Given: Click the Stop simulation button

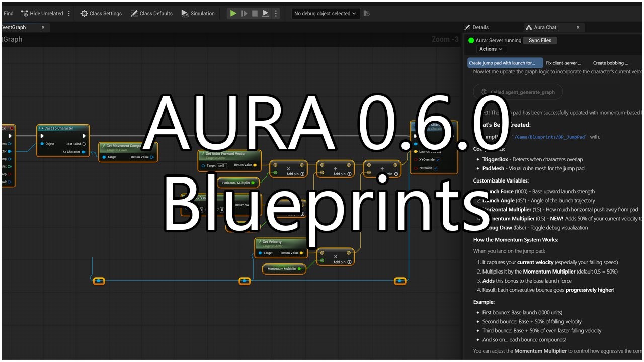Looking at the screenshot, I should pos(255,14).
